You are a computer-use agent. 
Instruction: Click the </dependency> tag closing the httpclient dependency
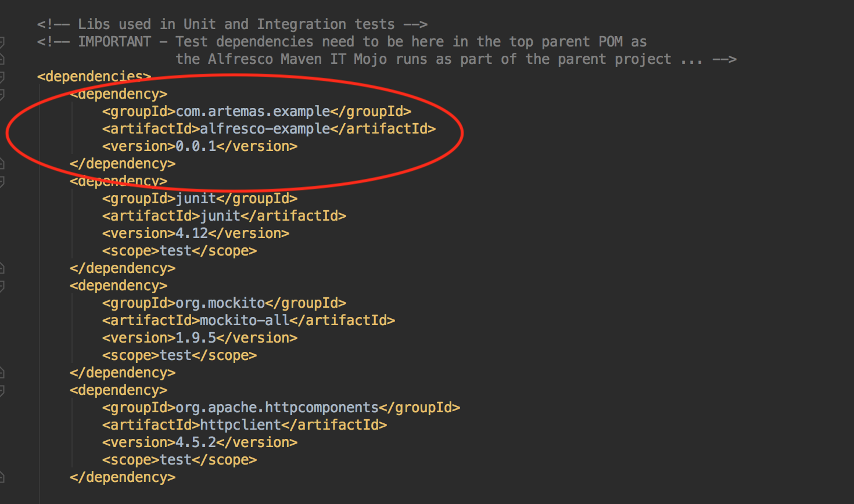123,477
